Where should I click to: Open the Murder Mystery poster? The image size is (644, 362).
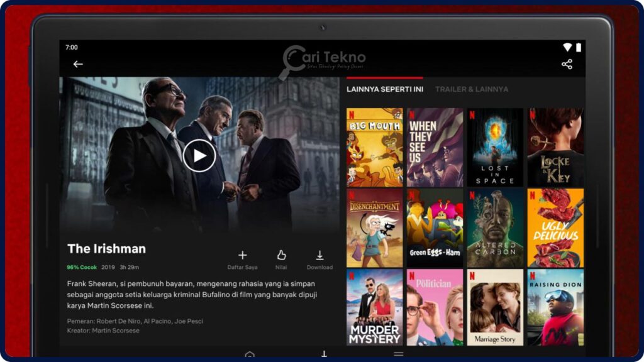pos(375,307)
